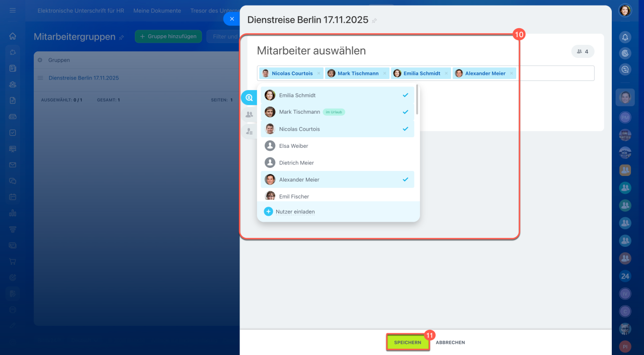Screen dimensions: 644x355
Task: Click the AUSGEWÄHLT: 0 / 1 counter text
Action: pos(61,100)
